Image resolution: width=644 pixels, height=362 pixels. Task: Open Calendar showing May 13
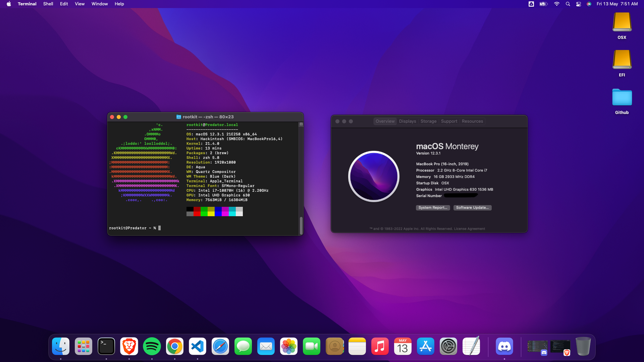403,346
